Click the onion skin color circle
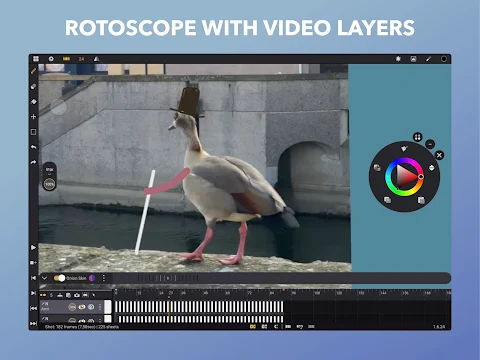Screen dimensions: 480x360 coord(92,278)
